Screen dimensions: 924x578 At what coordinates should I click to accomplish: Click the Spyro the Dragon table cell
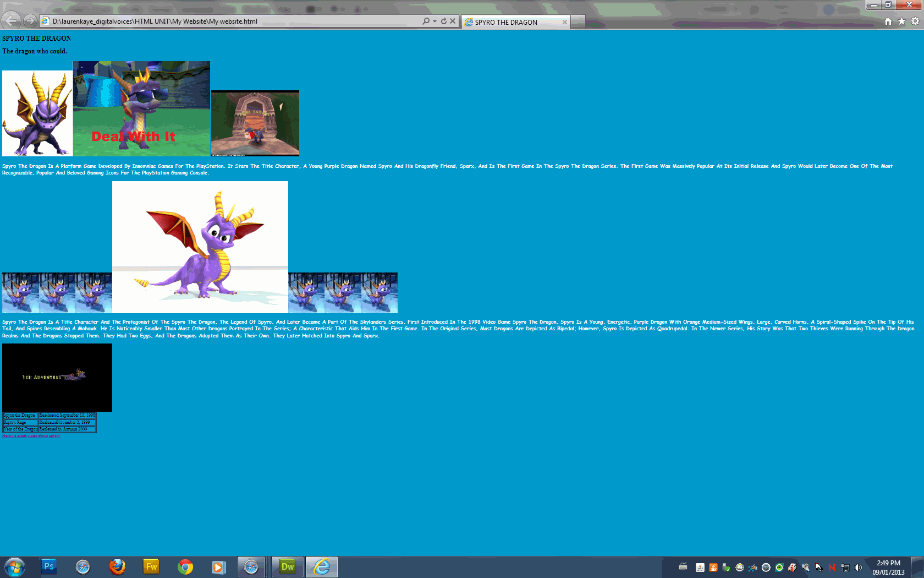coord(20,416)
